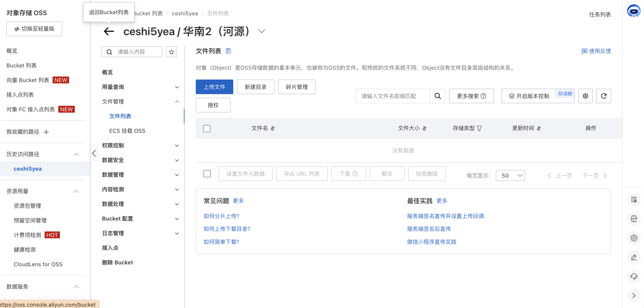Click the magnifier search icon for filename prefix
Viewport: 644px width, 308px height.
pyautogui.click(x=437, y=96)
